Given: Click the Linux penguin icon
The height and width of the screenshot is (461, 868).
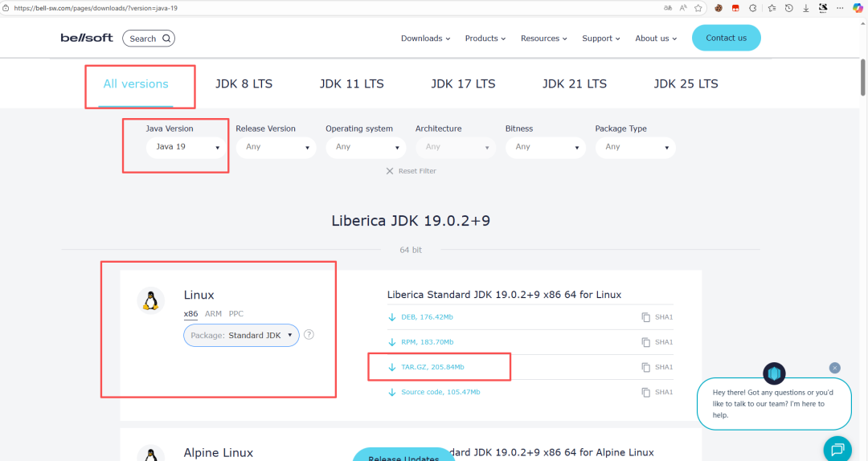Looking at the screenshot, I should tap(150, 300).
